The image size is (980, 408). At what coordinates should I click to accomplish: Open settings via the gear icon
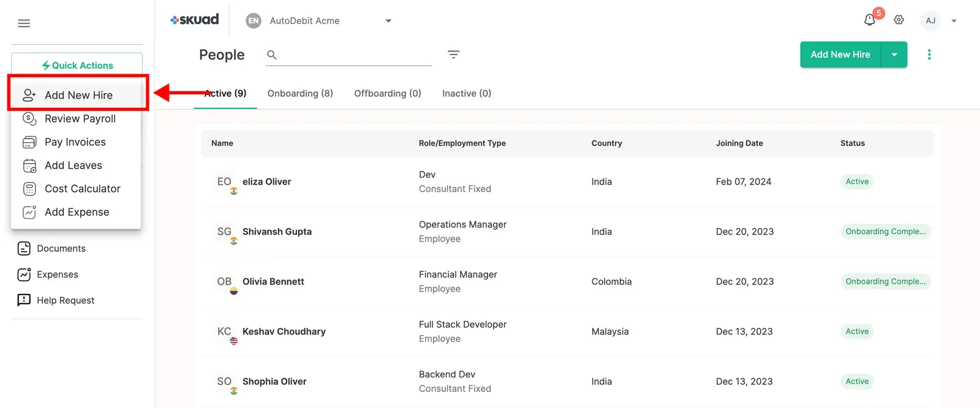(x=899, y=20)
